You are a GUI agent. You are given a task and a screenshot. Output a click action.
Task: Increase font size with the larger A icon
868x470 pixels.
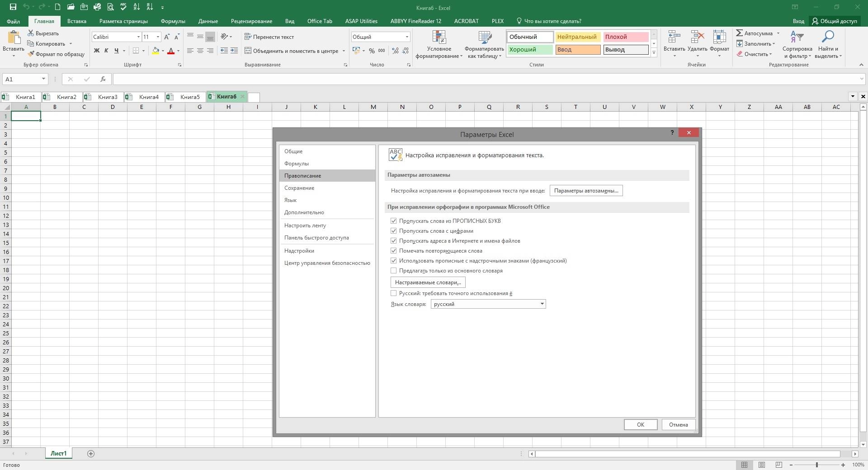167,37
